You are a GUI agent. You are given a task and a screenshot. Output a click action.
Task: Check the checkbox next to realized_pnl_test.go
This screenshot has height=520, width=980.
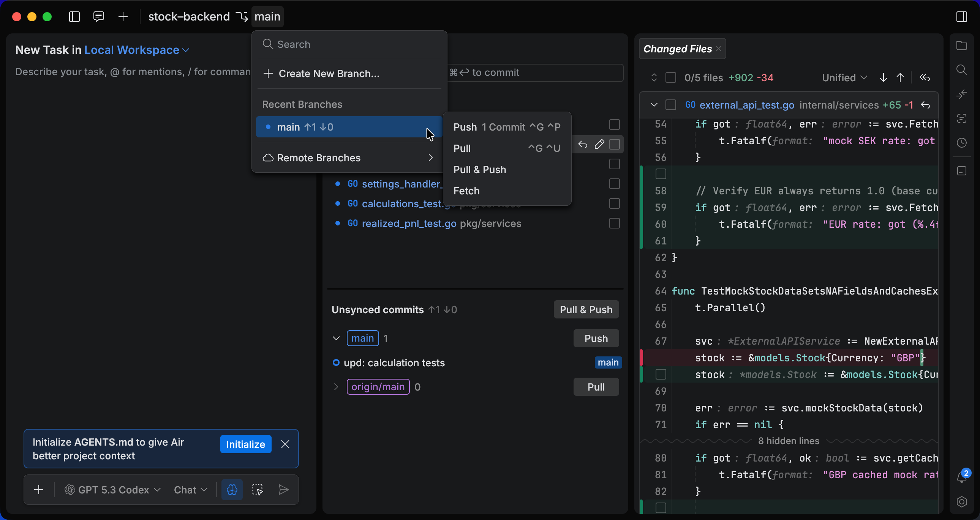(x=614, y=223)
